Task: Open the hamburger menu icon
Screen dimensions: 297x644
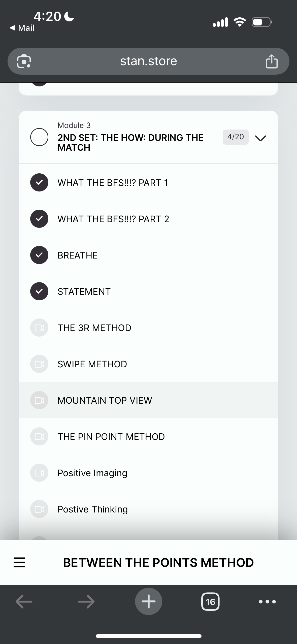Action: 19,562
